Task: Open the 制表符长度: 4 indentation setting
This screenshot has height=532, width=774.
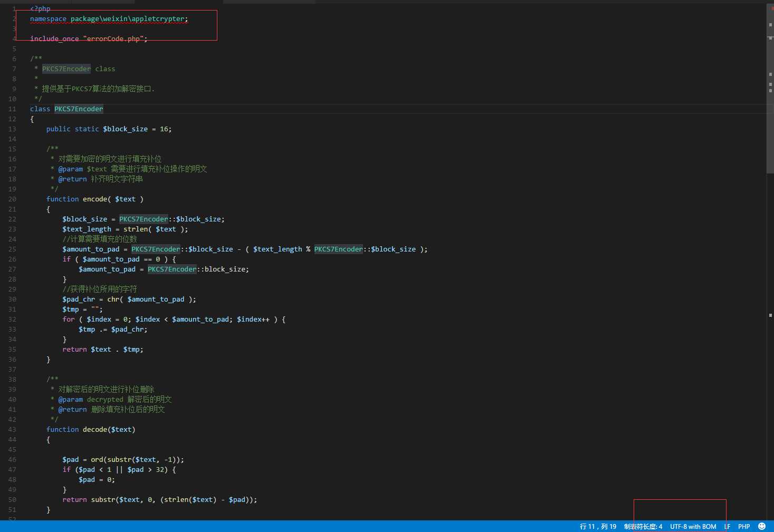Action: 643,526
